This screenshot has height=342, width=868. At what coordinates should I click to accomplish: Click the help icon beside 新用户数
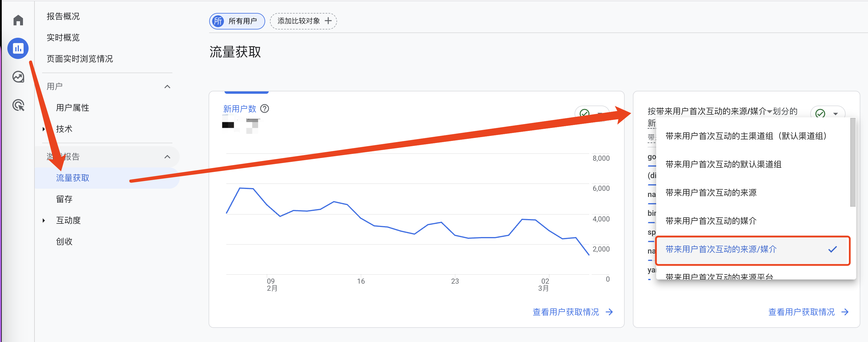265,108
